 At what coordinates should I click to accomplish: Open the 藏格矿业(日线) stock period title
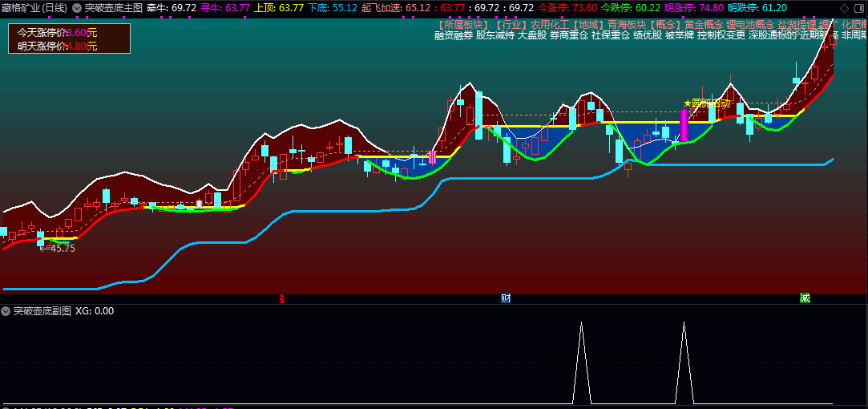pos(34,8)
